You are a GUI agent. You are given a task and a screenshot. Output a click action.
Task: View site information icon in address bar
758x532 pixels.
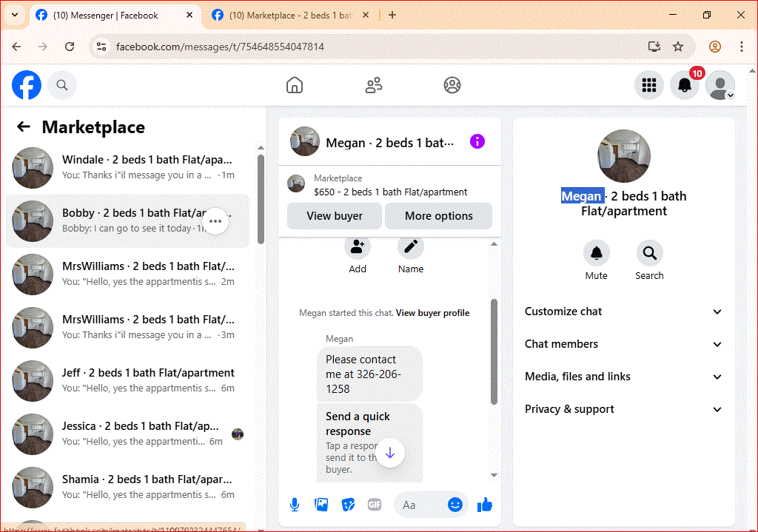(101, 47)
